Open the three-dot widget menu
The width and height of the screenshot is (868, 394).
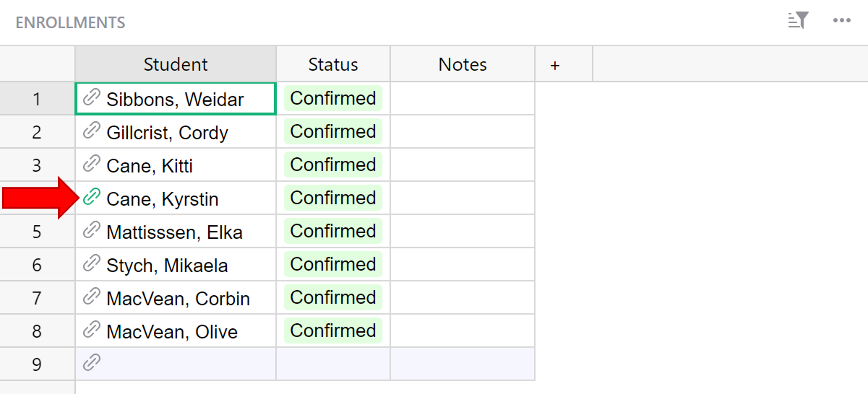click(x=841, y=20)
